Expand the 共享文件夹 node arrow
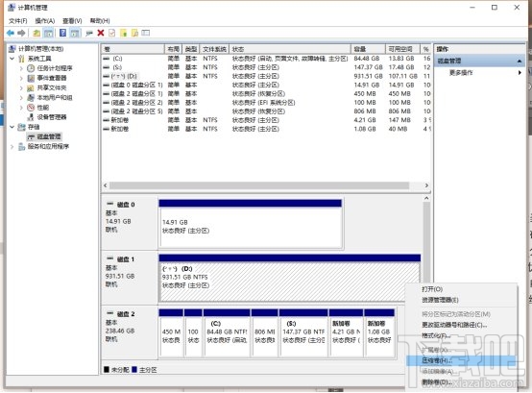The height and width of the screenshot is (393, 532). (21, 87)
